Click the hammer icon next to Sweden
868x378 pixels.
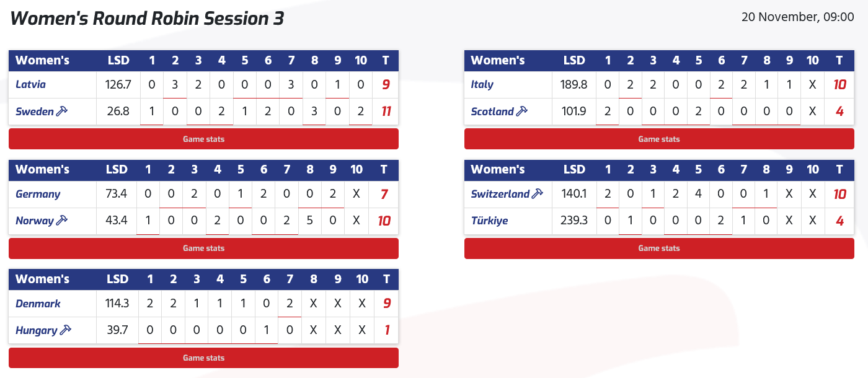click(x=61, y=112)
